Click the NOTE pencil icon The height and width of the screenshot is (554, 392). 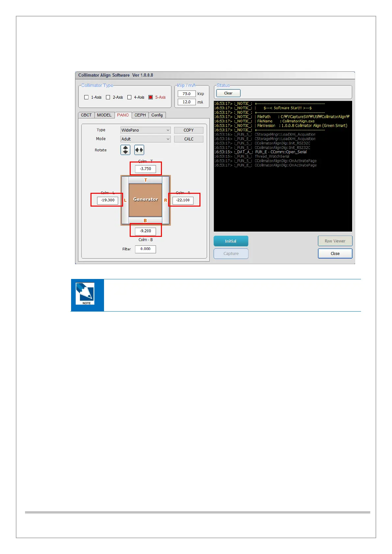coord(85,294)
